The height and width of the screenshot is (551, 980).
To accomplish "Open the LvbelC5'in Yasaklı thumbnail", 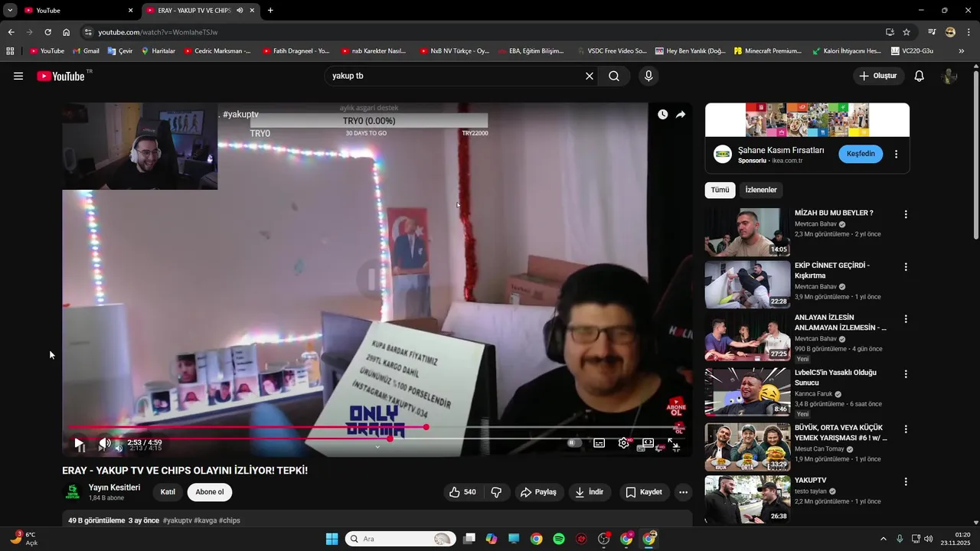I will click(747, 392).
